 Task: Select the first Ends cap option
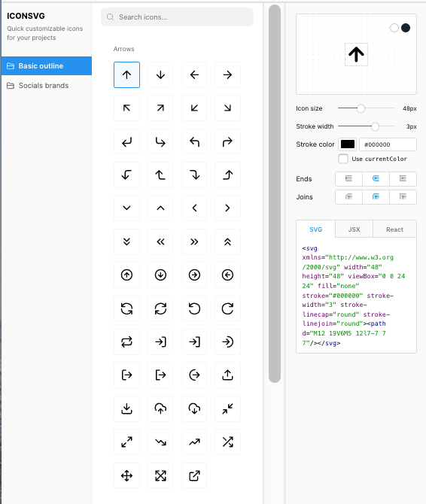click(348, 179)
